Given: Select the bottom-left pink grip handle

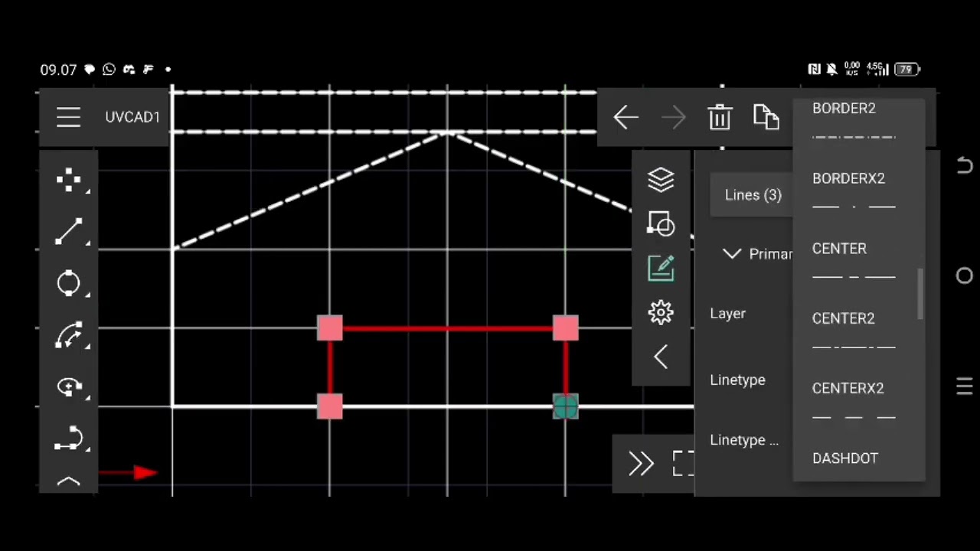Looking at the screenshot, I should click(330, 406).
